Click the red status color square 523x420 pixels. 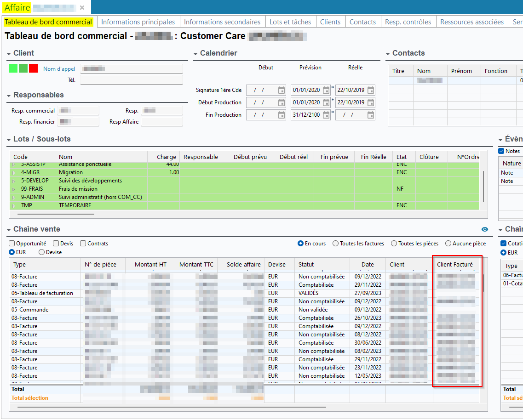[x=33, y=68]
